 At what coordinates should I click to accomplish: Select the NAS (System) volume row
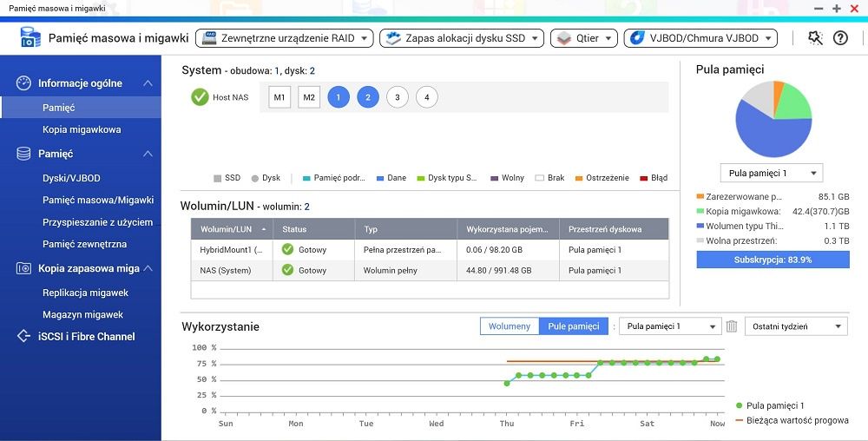[430, 270]
